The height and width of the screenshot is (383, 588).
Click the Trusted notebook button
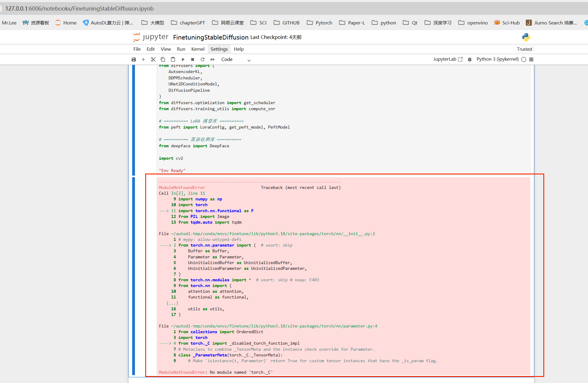(x=524, y=49)
